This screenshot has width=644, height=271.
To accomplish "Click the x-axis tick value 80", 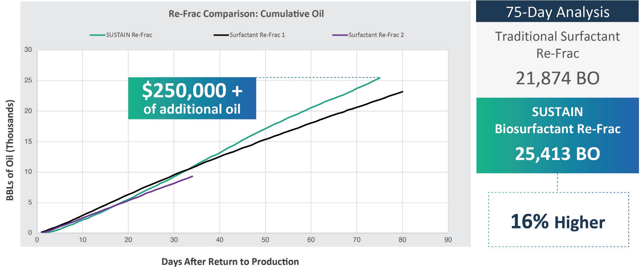I will [402, 240].
